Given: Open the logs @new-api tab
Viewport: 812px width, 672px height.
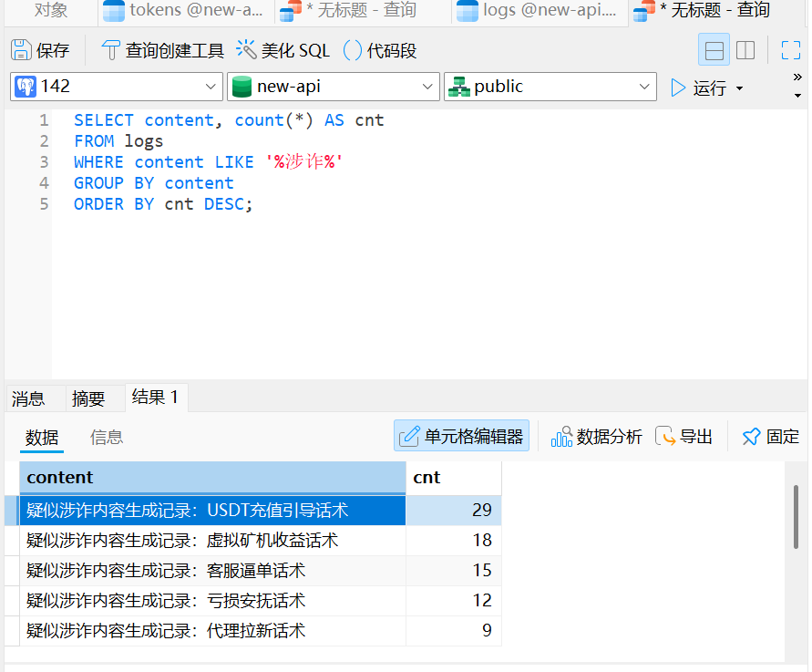Looking at the screenshot, I should 538,11.
